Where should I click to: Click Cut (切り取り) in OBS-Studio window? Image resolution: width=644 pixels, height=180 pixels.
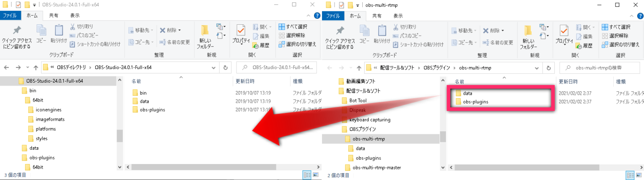[81, 27]
